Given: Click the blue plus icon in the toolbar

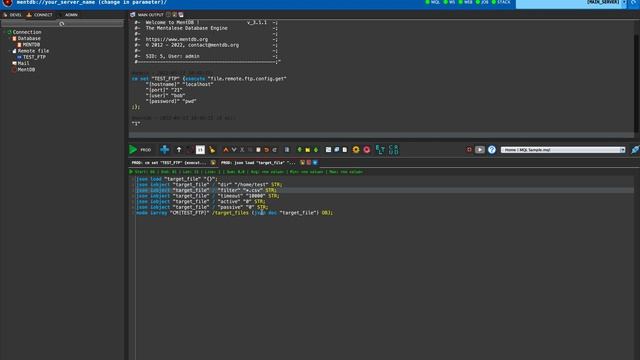Looking at the screenshot, I should (164, 150).
